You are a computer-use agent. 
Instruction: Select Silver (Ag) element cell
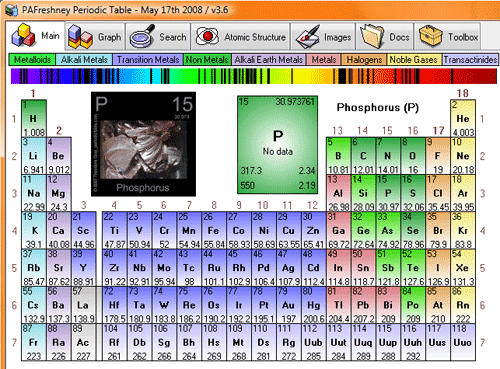point(288,267)
